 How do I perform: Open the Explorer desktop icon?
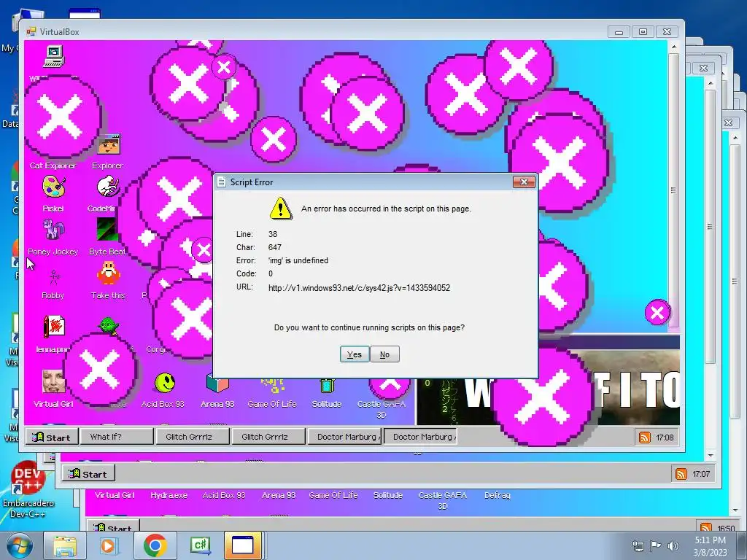(108, 145)
